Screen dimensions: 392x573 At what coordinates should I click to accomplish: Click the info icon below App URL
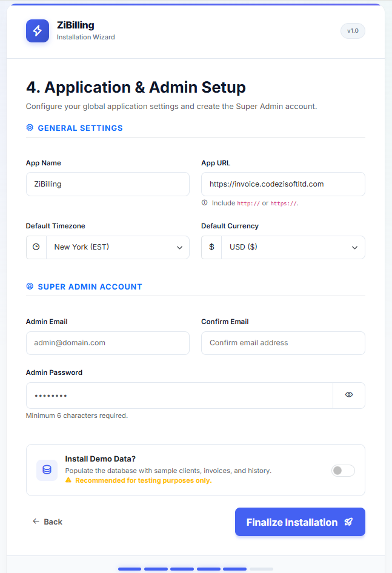pyautogui.click(x=204, y=203)
